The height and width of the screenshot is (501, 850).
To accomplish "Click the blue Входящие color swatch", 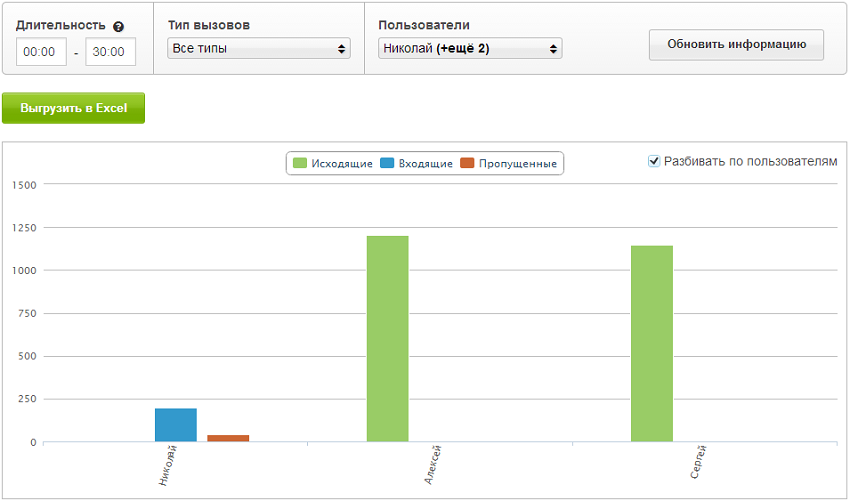I will click(x=387, y=163).
